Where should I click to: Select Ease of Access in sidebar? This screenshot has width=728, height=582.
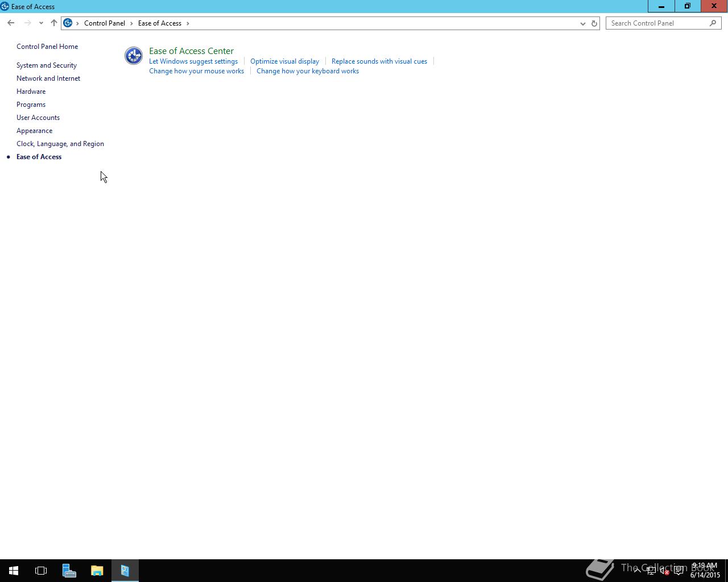(39, 157)
